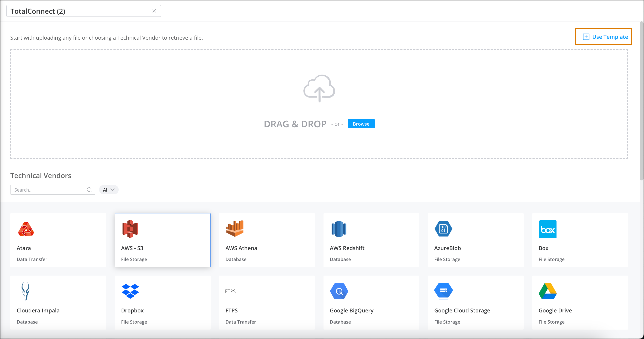Image resolution: width=644 pixels, height=339 pixels.
Task: Click the TotalConnect (2) name input
Action: pos(83,11)
